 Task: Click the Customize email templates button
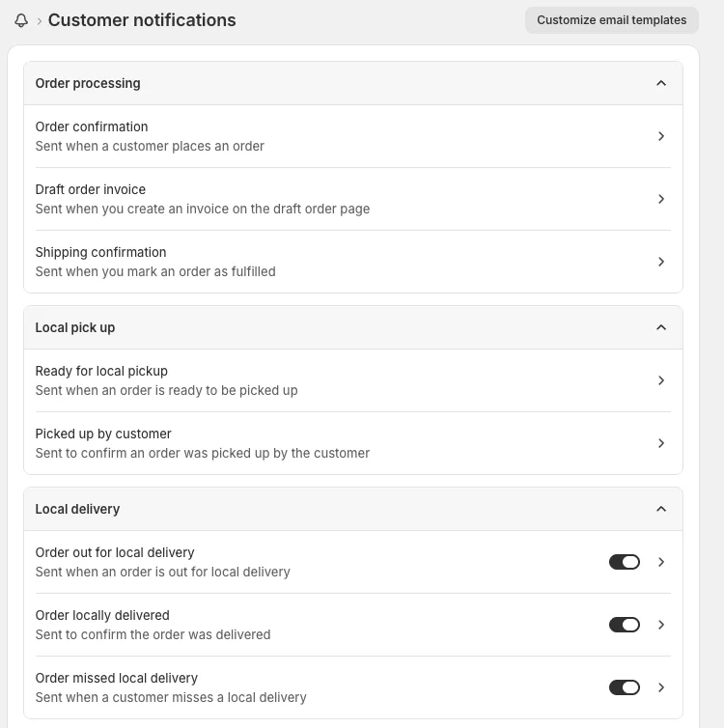pos(611,20)
